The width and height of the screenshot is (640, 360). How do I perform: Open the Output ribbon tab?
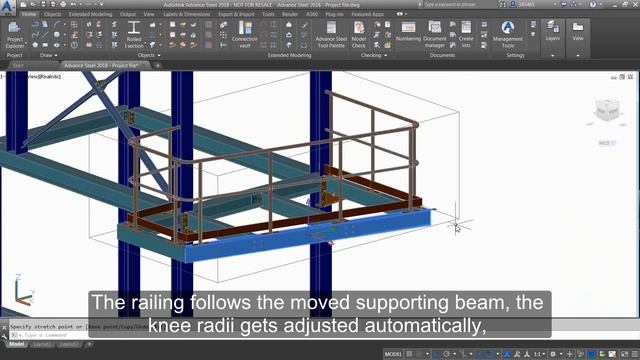click(x=128, y=14)
